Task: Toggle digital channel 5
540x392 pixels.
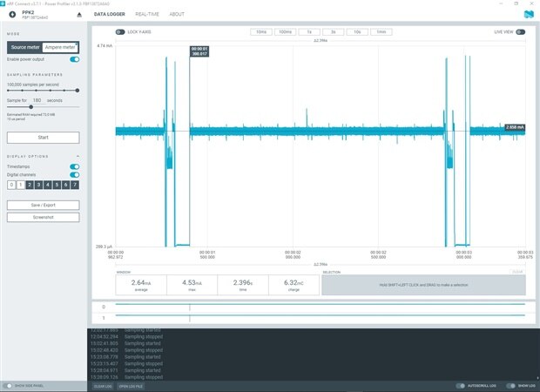Action: pyautogui.click(x=57, y=185)
